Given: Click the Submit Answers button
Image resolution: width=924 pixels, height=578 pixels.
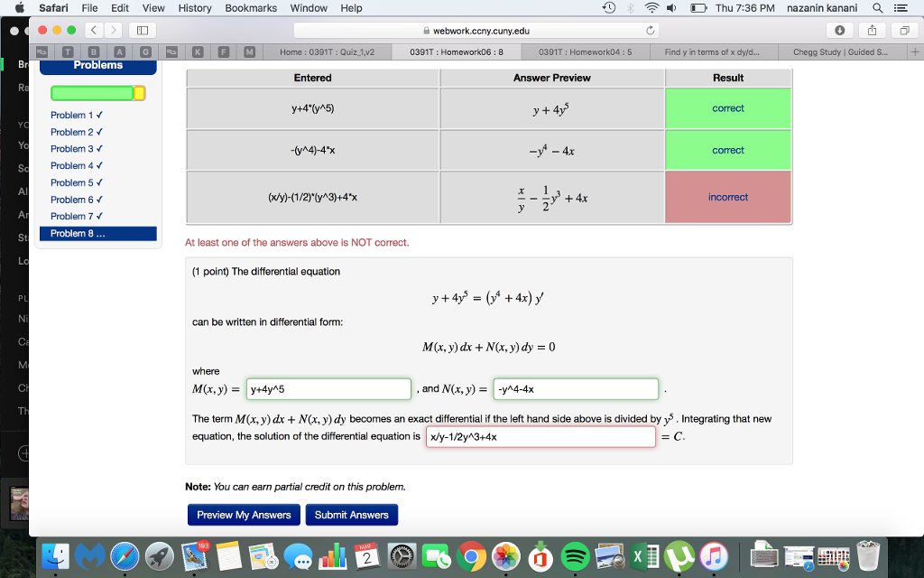Looking at the screenshot, I should [x=351, y=515].
